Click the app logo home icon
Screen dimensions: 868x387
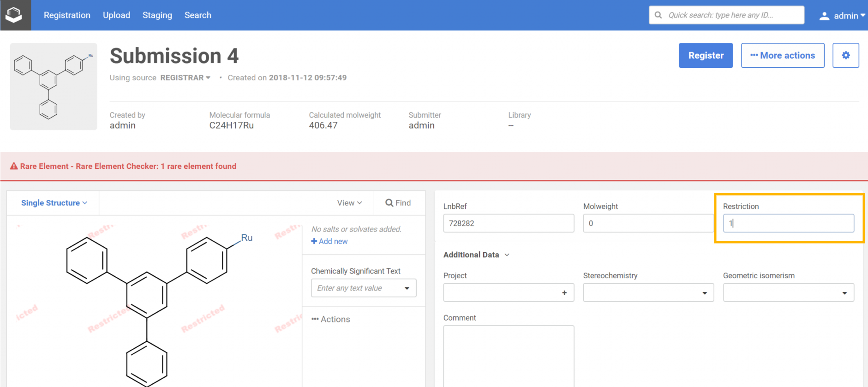14,15
